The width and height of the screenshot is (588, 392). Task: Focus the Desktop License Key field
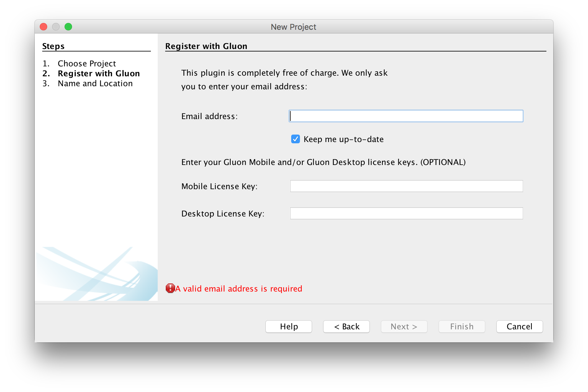pyautogui.click(x=407, y=213)
